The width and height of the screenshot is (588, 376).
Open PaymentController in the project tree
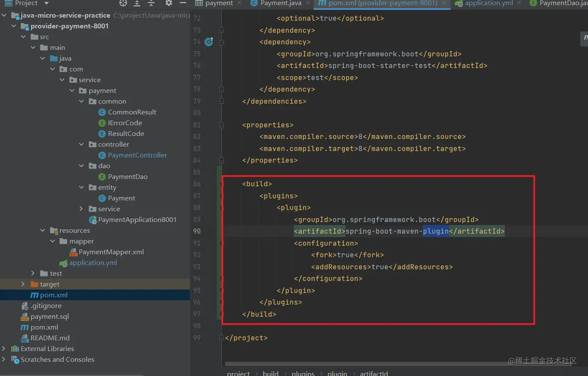pyautogui.click(x=137, y=155)
